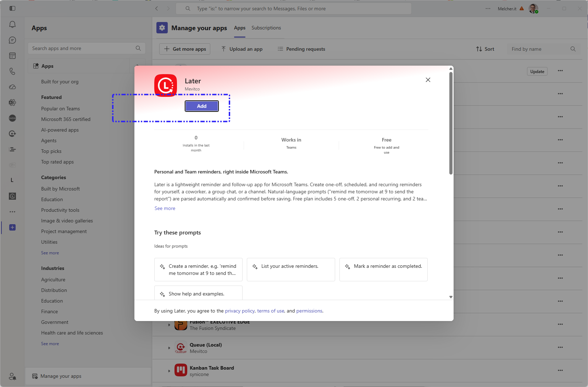
Task: Open Chat from the left rail
Action: click(12, 40)
